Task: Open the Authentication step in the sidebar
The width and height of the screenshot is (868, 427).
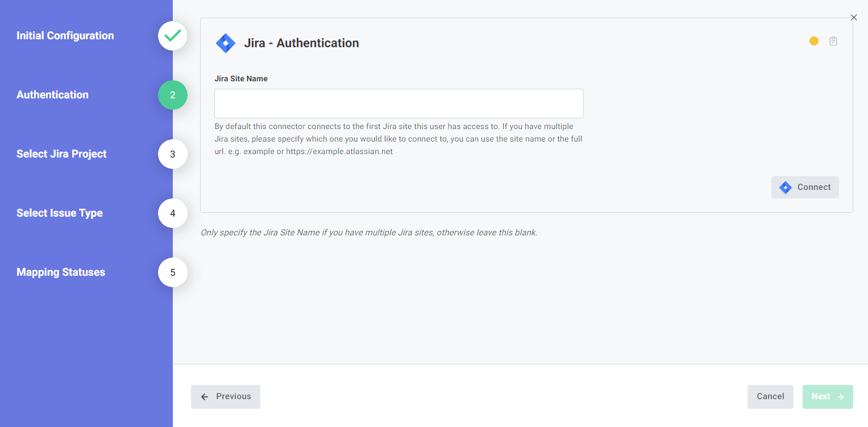Action: click(52, 95)
